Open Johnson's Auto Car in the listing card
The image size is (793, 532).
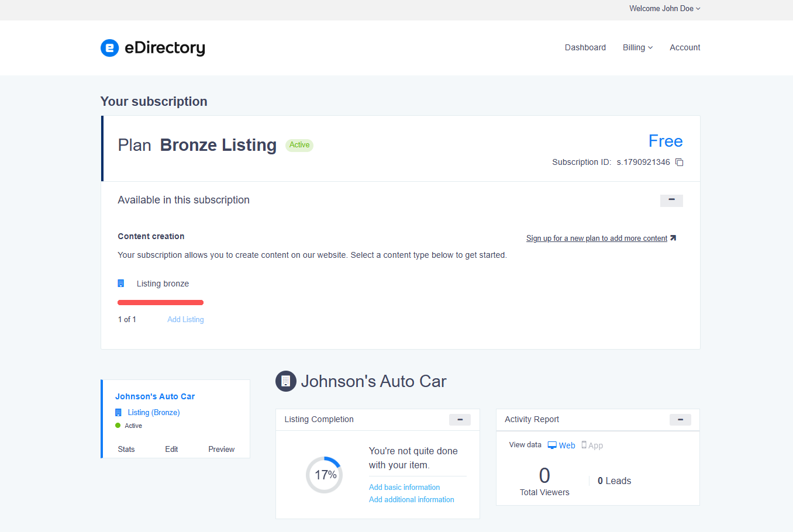pos(155,396)
